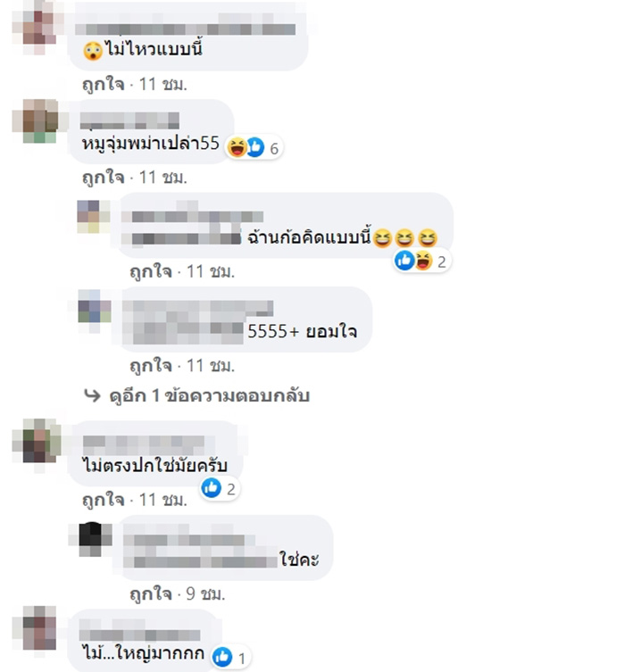Open reactions on ฉ้านก้อคิดแบบนี้ reply

tap(421, 261)
